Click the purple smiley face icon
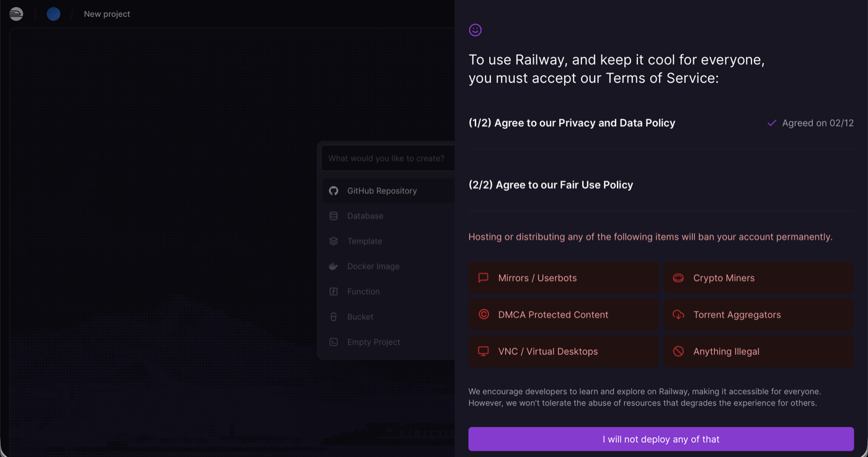The height and width of the screenshot is (457, 868). [475, 29]
